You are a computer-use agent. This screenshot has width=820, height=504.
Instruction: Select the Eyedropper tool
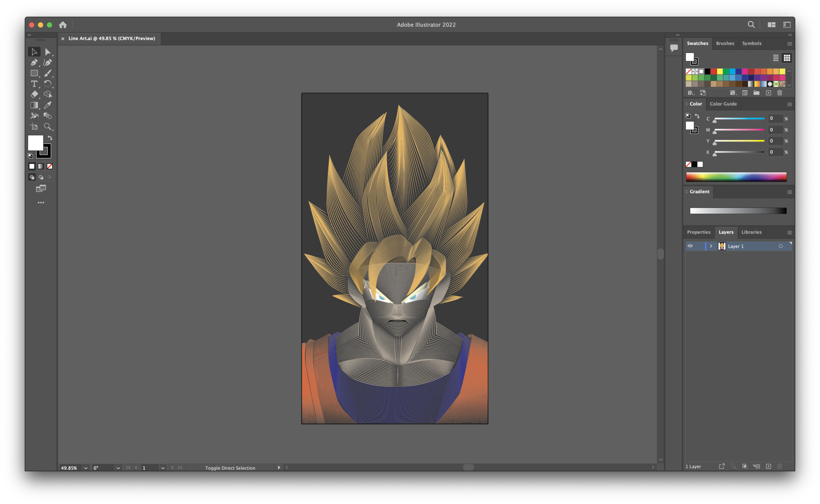click(x=48, y=105)
